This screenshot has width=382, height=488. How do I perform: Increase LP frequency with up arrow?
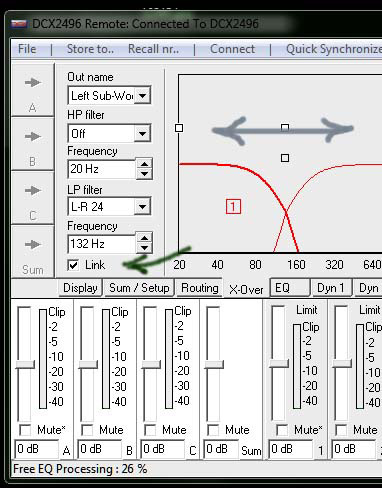144,239
